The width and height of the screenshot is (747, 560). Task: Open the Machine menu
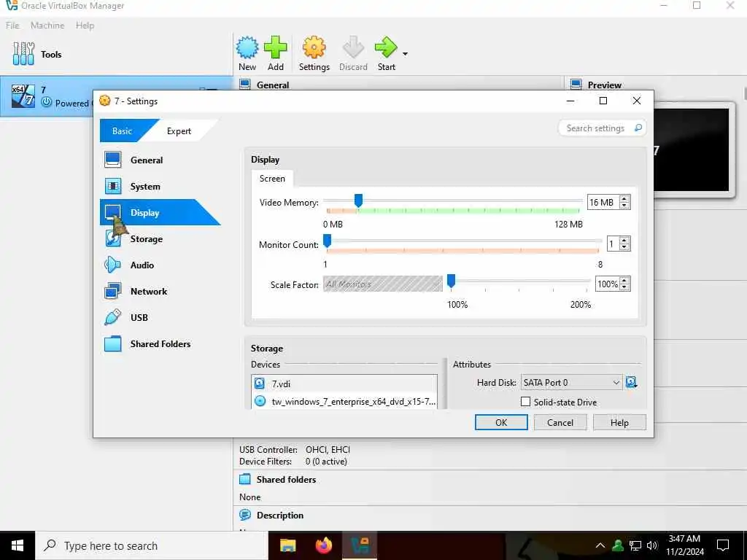coord(47,26)
